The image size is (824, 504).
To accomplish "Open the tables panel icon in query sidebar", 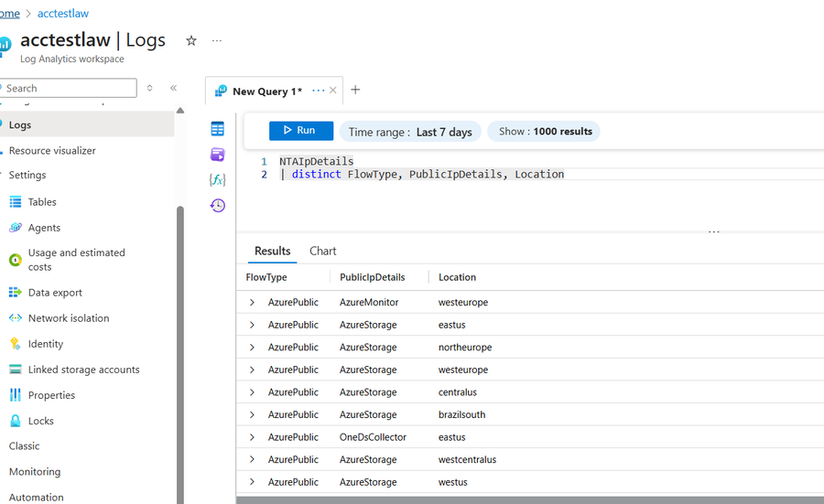I will [x=218, y=129].
